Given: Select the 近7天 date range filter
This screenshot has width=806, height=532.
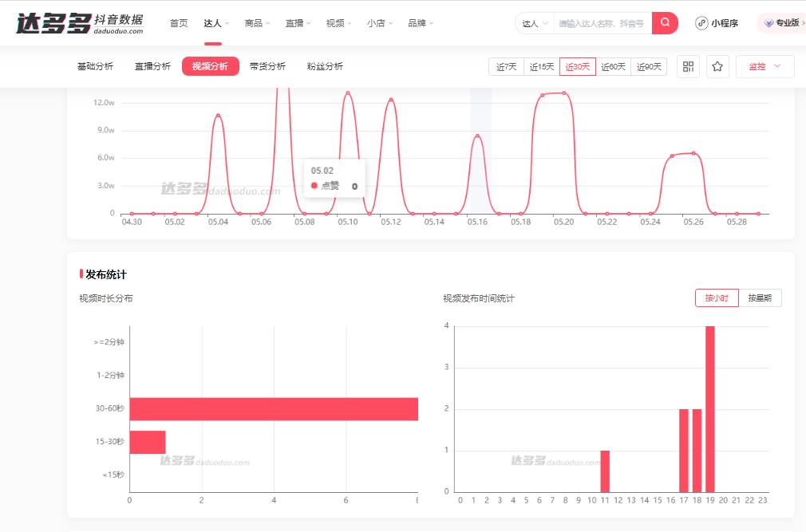Looking at the screenshot, I should (505, 67).
